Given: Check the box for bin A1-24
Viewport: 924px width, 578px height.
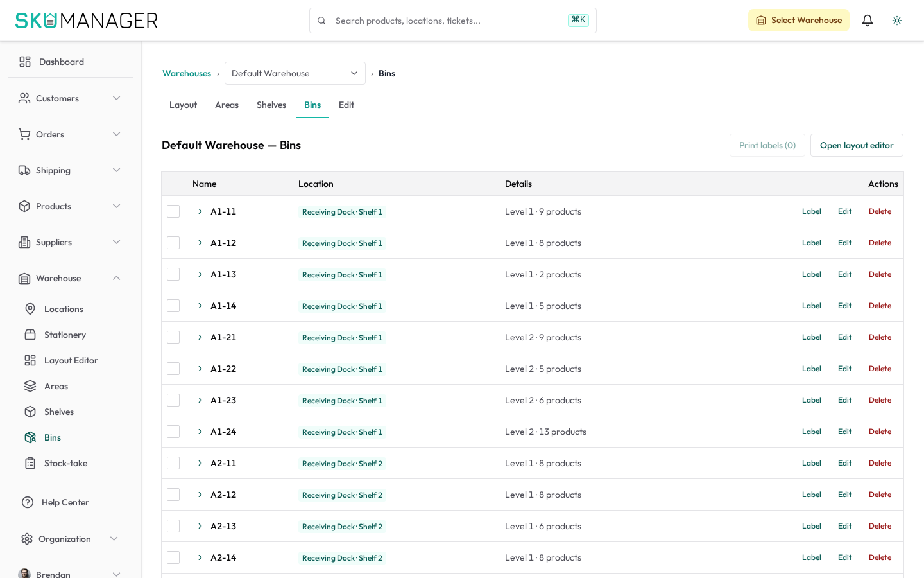Looking at the screenshot, I should (173, 432).
